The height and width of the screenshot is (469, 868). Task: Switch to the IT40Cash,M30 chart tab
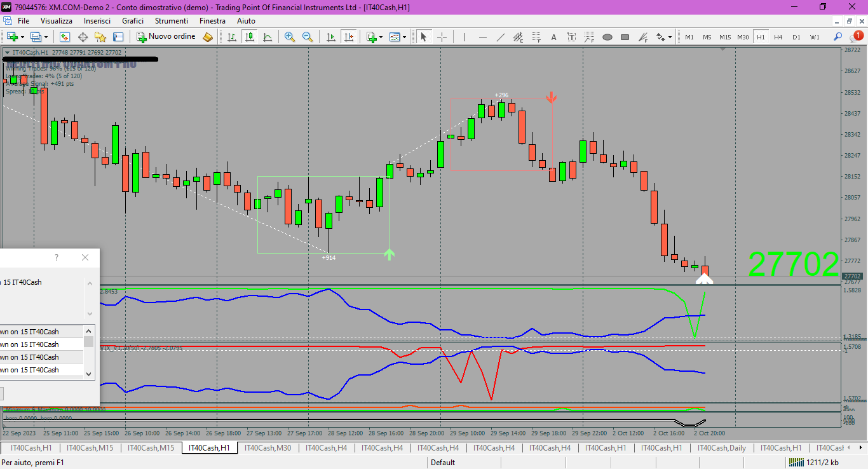point(268,448)
